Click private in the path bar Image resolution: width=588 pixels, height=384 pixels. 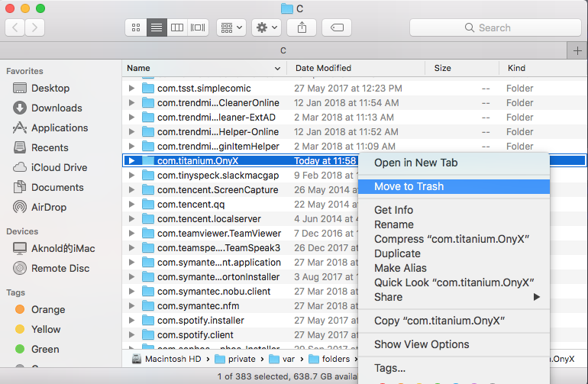click(x=235, y=360)
